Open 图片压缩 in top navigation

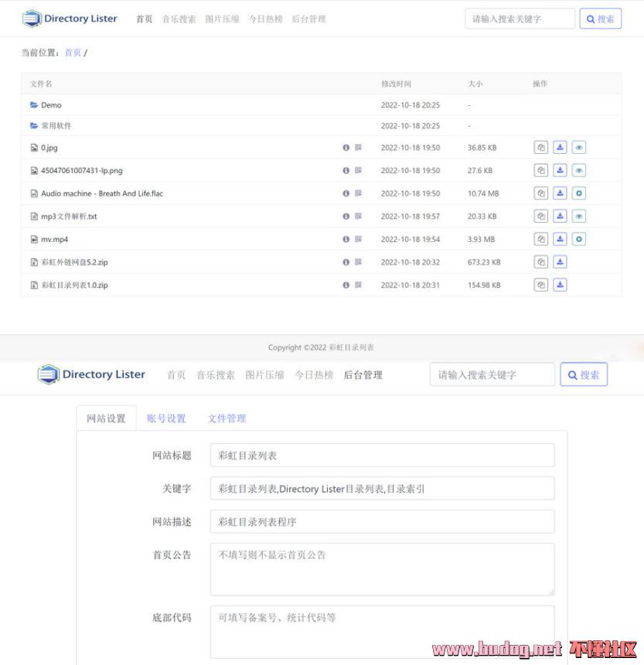pos(222,19)
